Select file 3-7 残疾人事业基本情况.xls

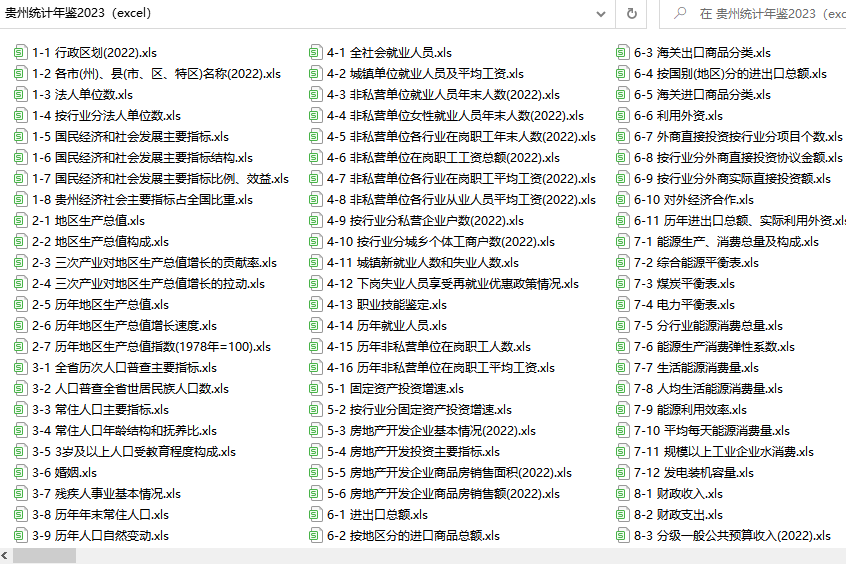98,494
